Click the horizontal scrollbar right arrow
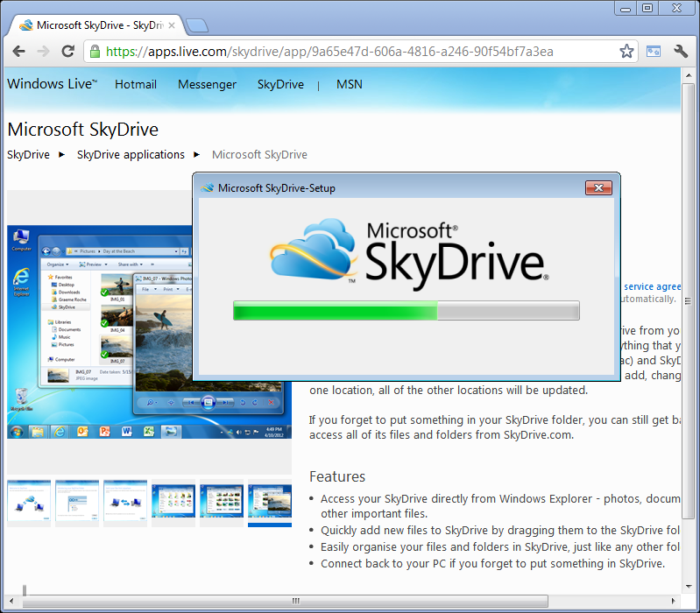 pyautogui.click(x=673, y=601)
